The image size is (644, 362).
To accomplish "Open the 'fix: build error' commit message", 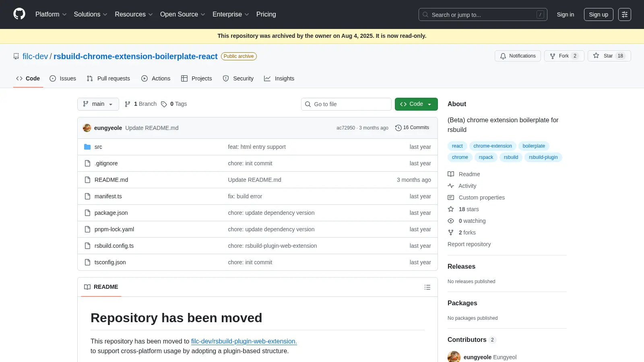I will pyautogui.click(x=245, y=196).
